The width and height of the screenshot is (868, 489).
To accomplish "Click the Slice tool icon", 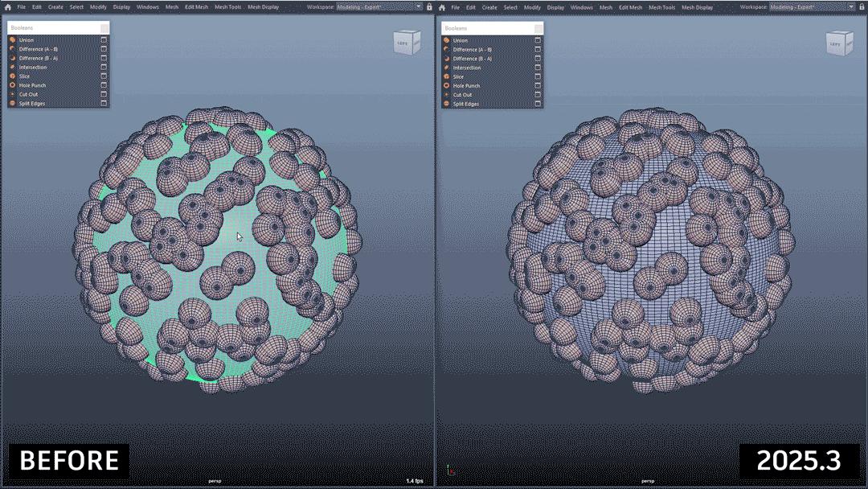I will pyautogui.click(x=13, y=77).
